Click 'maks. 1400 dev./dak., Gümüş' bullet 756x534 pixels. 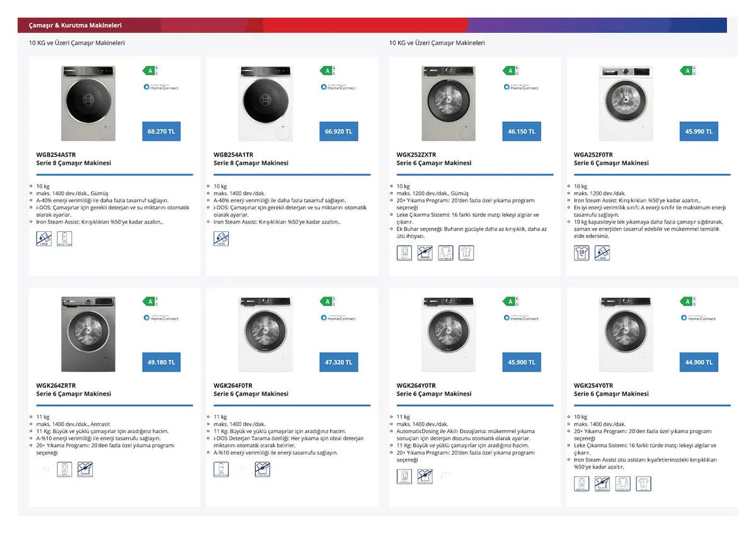pos(72,193)
